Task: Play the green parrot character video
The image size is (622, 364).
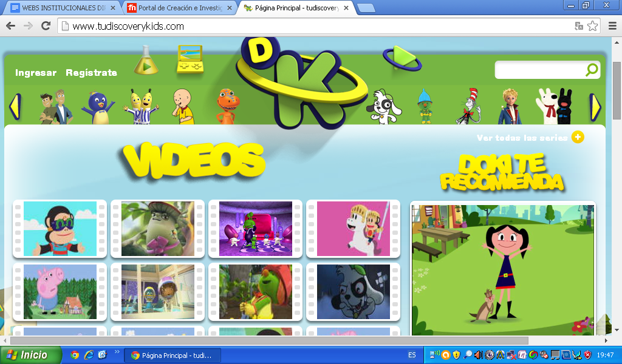Action: [256, 292]
